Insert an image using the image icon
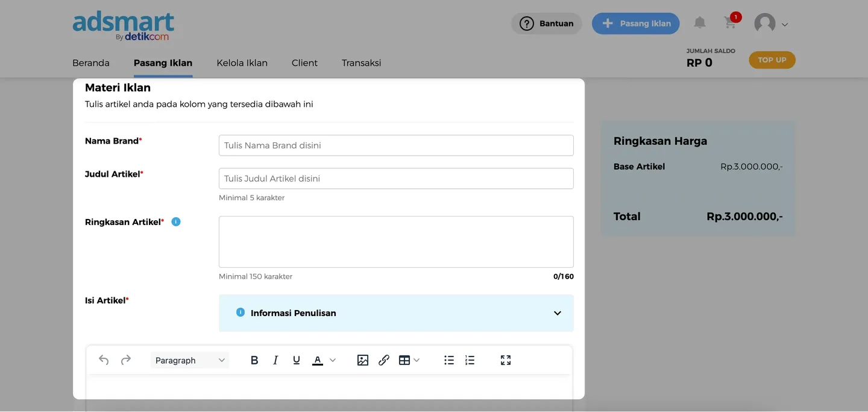Screen dimensions: 868x412 click(x=362, y=360)
